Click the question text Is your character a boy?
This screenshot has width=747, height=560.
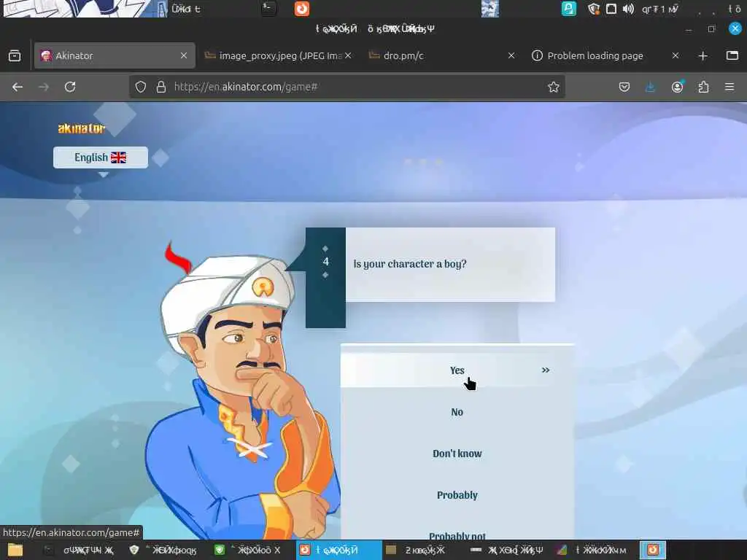point(410,264)
